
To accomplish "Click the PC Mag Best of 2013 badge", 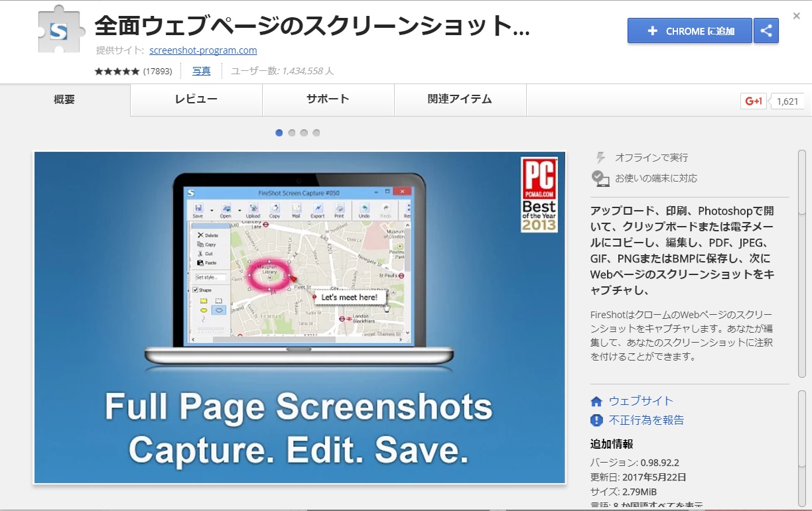I will (539, 195).
